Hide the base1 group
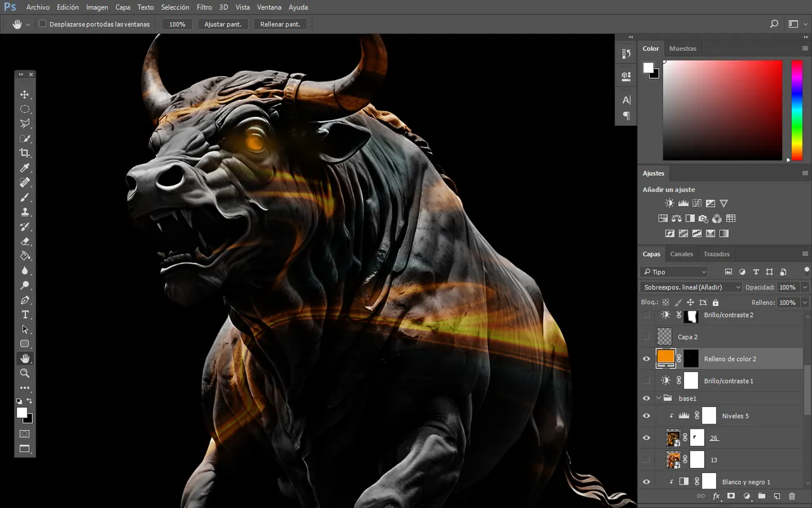Screen dimensions: 812x508 point(646,398)
